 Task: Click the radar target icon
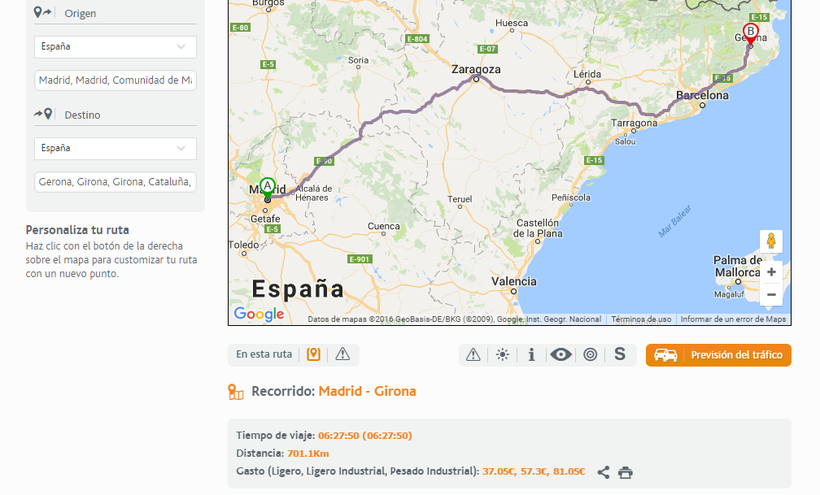coord(590,355)
